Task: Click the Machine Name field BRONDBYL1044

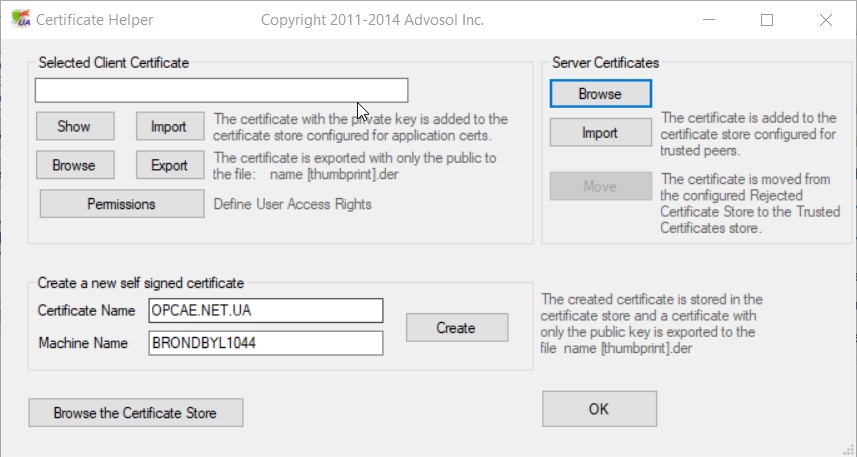Action: point(266,343)
